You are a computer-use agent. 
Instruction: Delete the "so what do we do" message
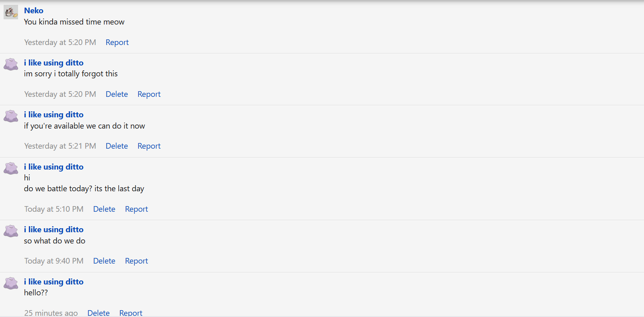click(104, 261)
